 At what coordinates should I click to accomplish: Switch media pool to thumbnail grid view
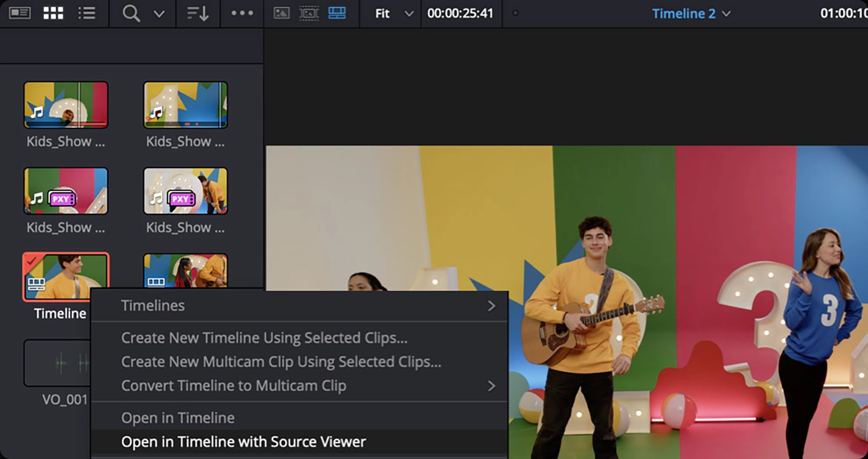tap(53, 13)
